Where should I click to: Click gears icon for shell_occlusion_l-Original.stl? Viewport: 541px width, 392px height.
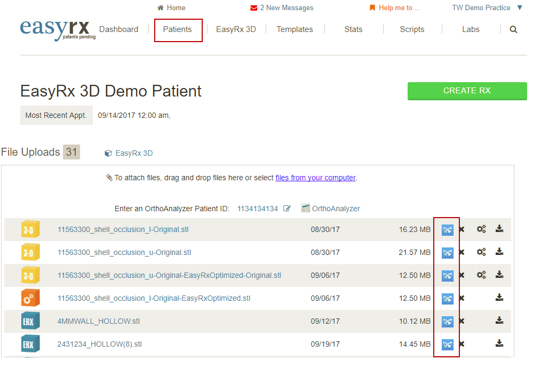[x=481, y=229]
